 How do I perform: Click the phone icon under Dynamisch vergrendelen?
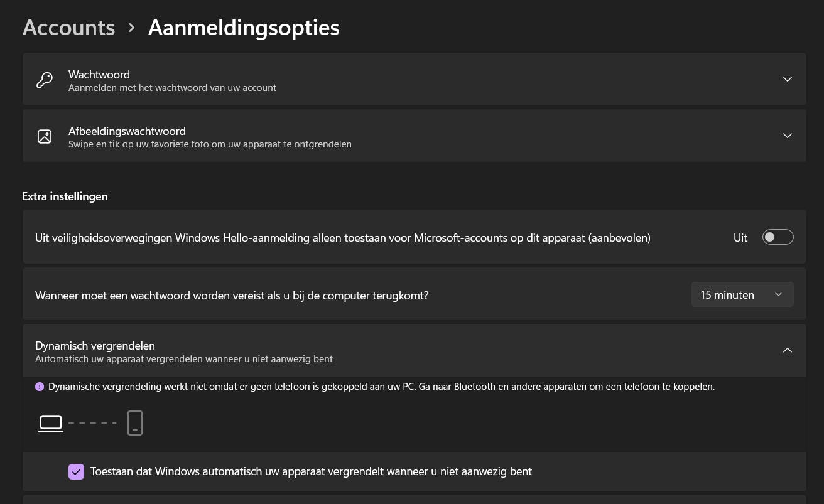(x=135, y=423)
